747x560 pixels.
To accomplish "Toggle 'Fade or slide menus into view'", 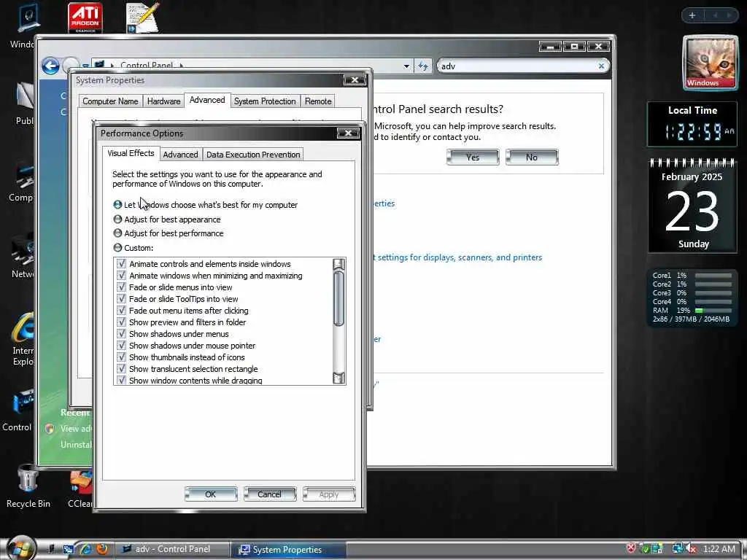I will [x=122, y=287].
